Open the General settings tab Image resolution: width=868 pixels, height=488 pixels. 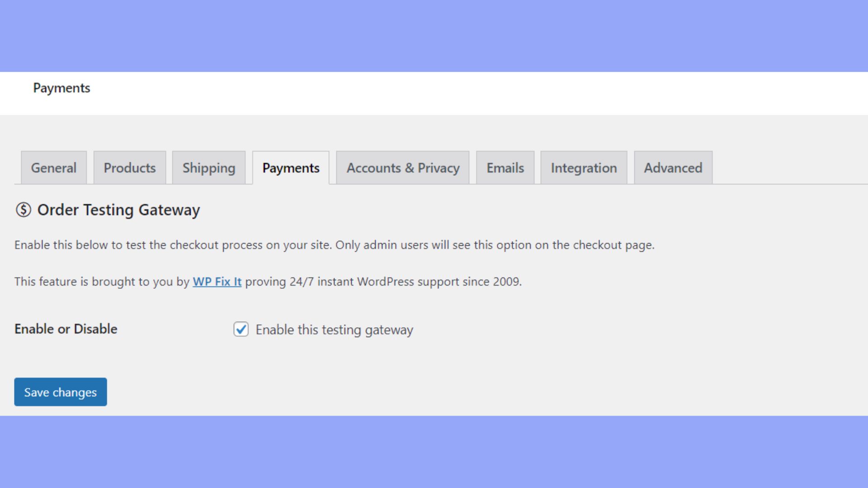point(53,168)
